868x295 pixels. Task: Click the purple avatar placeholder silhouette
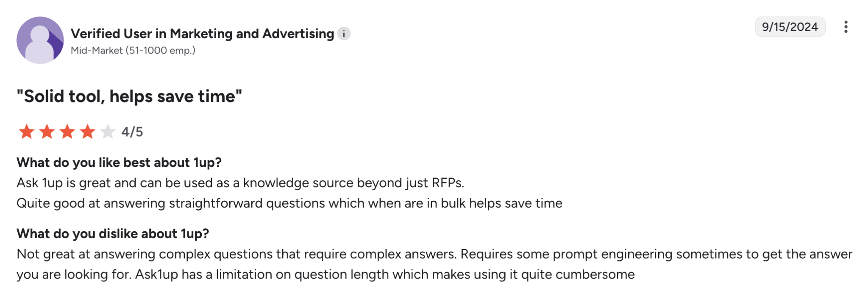[41, 39]
